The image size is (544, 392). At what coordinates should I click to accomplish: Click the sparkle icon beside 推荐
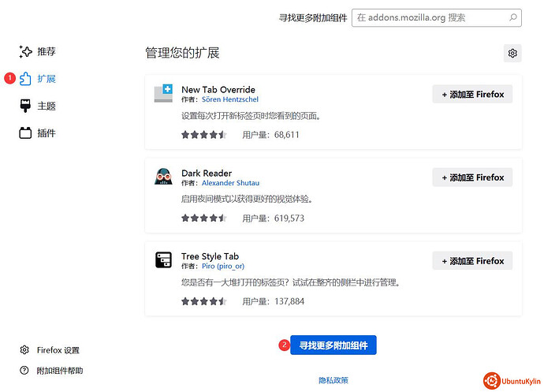click(x=25, y=51)
